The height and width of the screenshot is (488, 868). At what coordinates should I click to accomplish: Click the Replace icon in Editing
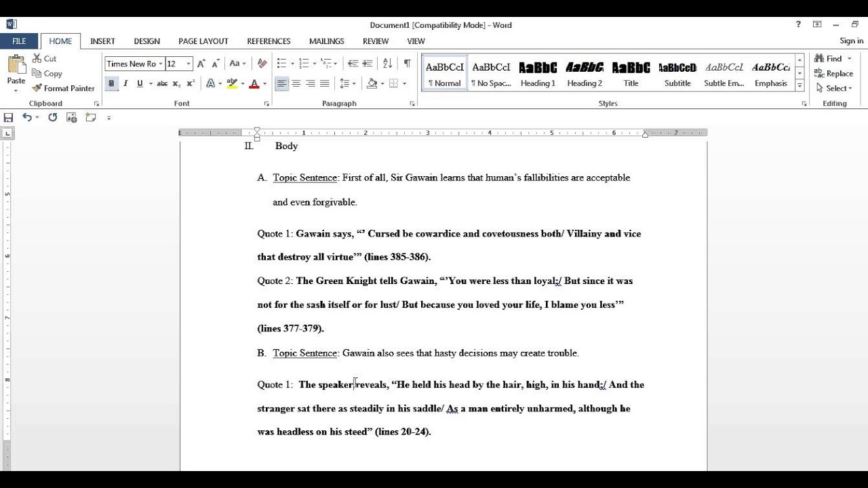pos(819,73)
